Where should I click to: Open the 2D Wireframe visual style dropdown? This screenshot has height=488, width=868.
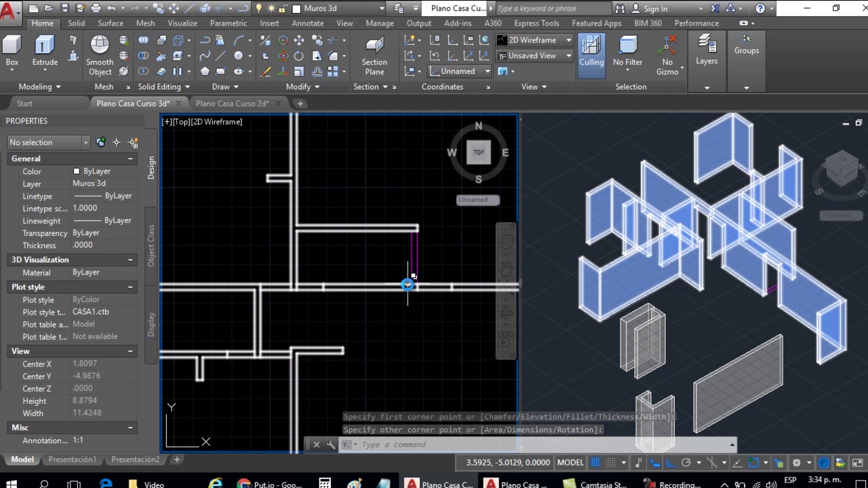(534, 40)
